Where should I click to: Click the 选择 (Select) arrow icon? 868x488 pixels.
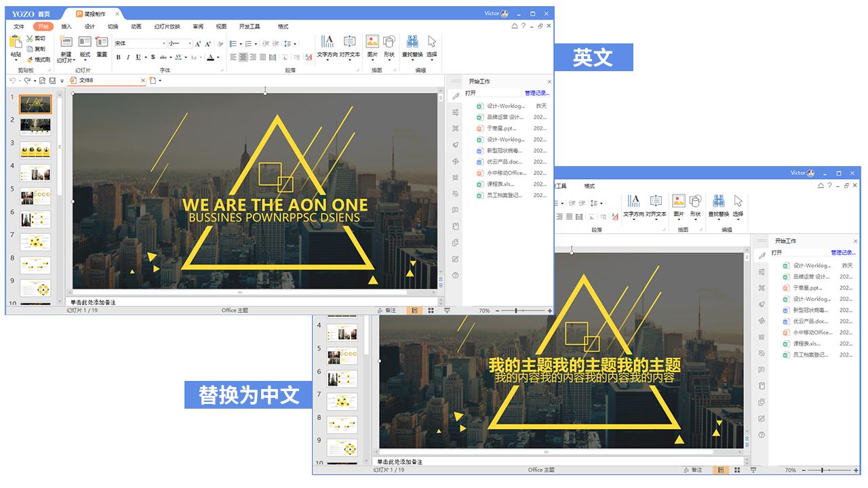[x=431, y=41]
